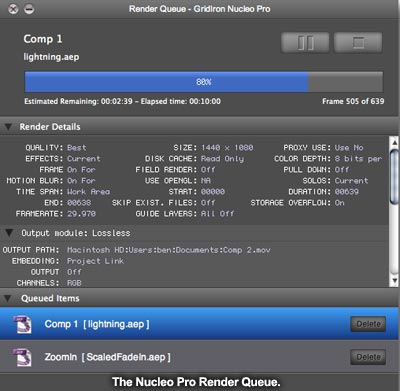Click the ZoomIn AEP file icon
400x391 pixels.
(x=22, y=357)
